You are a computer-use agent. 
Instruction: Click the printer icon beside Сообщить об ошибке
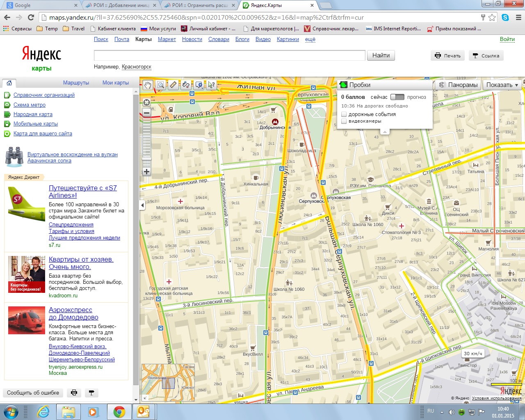(74, 393)
